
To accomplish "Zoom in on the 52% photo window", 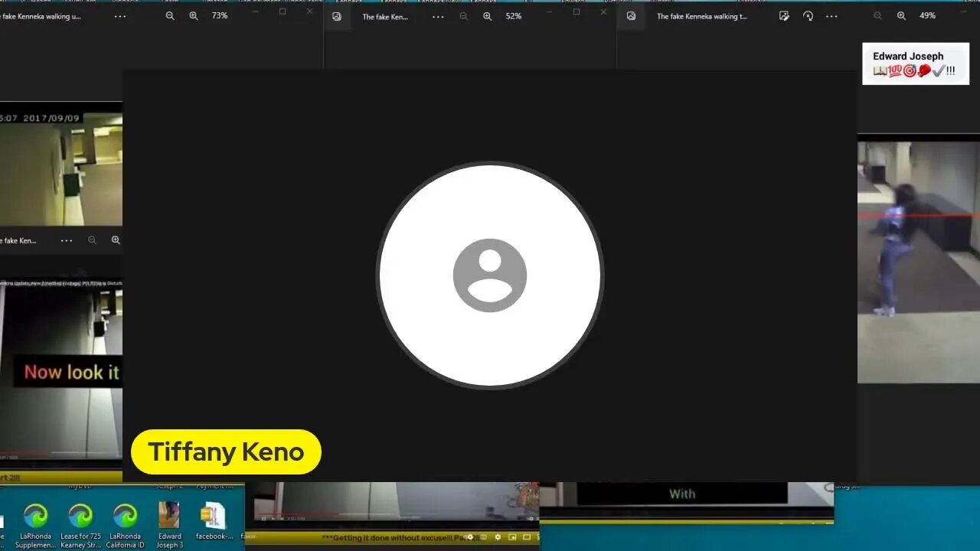I will pyautogui.click(x=487, y=16).
